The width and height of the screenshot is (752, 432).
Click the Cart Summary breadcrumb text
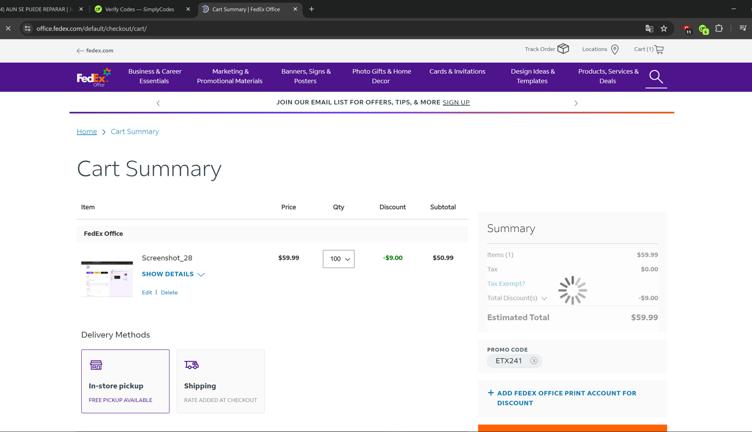point(135,132)
